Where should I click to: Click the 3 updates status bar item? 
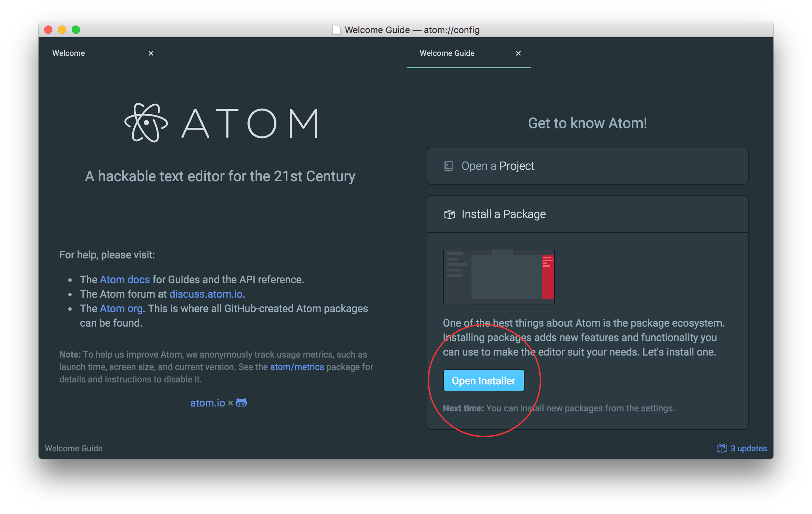tap(743, 448)
